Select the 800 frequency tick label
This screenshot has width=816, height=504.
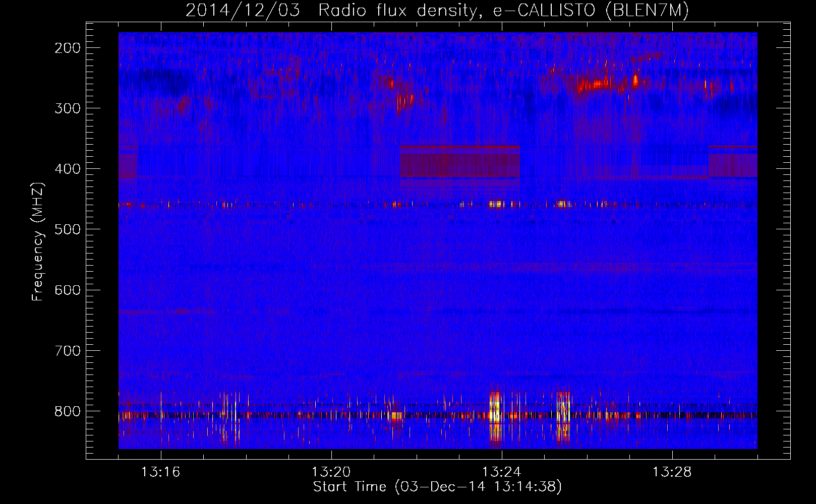pos(68,411)
